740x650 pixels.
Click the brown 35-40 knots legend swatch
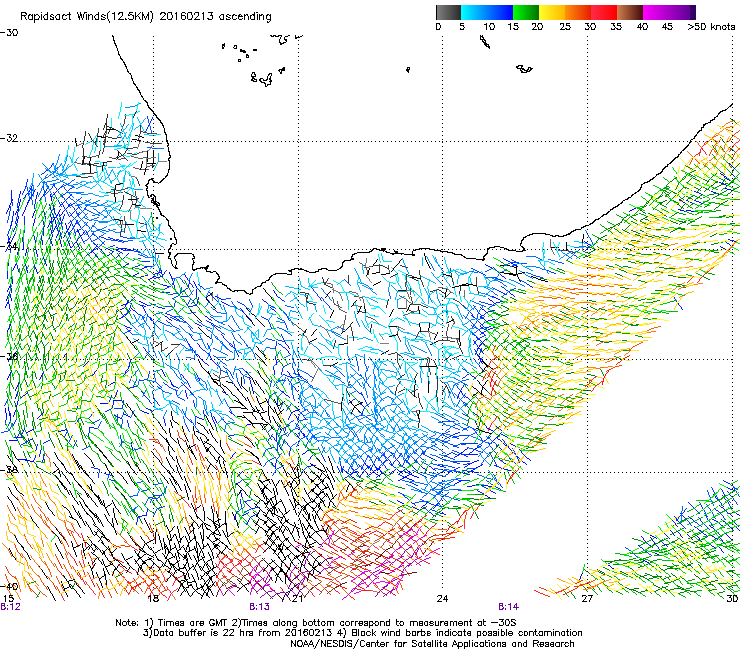pyautogui.click(x=630, y=12)
